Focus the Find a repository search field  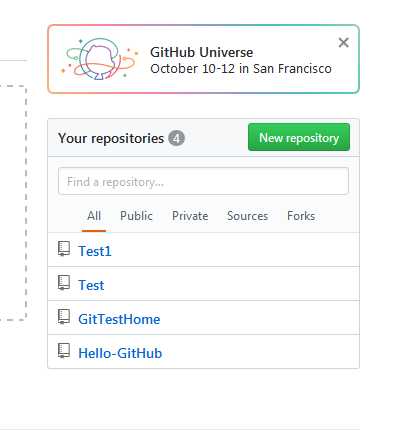tap(203, 181)
